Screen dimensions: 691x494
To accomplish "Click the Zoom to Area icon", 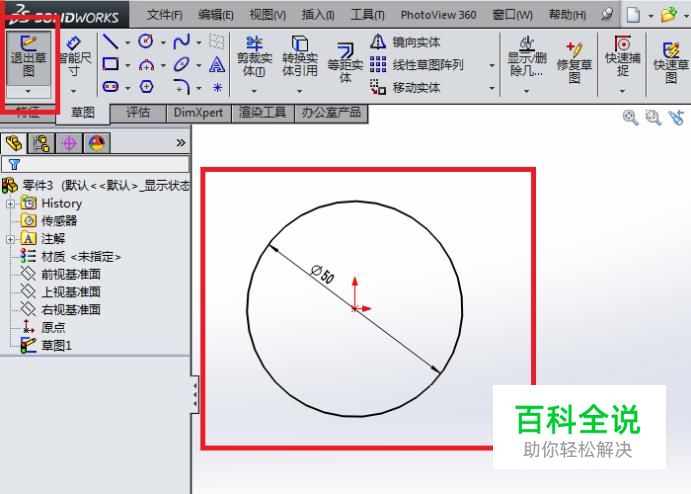I will 653,118.
